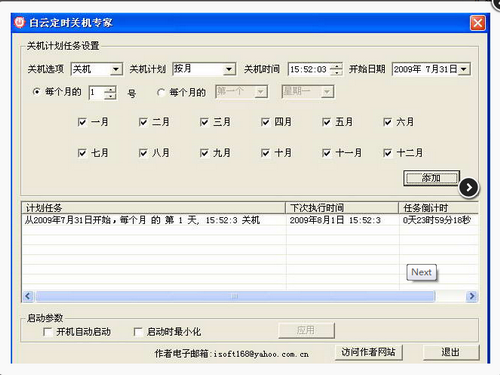
Task: Click the list's right scroll arrow
Action: (x=472, y=296)
